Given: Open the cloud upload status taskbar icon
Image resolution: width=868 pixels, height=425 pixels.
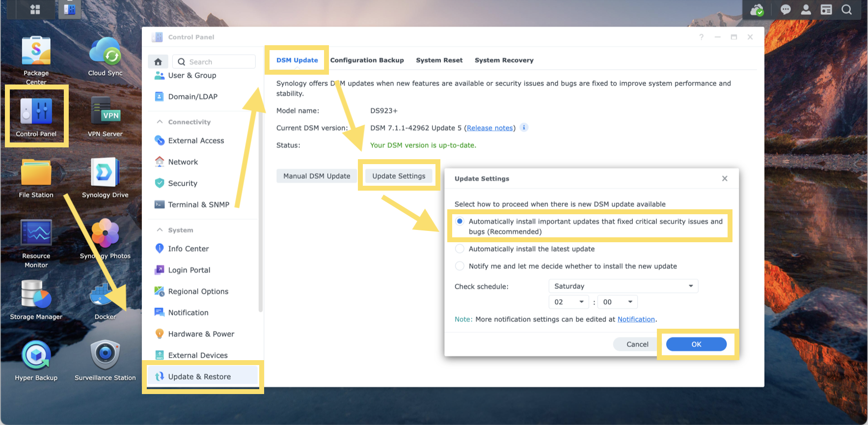Looking at the screenshot, I should point(757,9).
